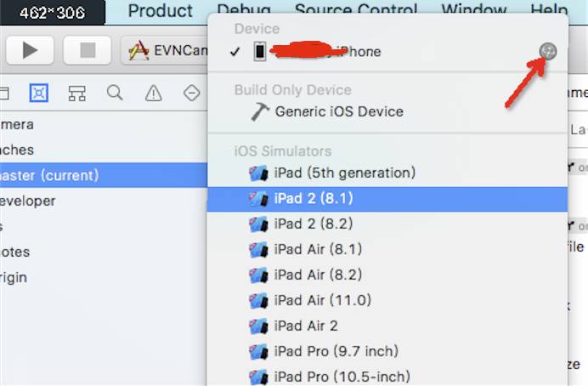Open the Debug menu
Viewport: 588px width, 386px height.
point(244,9)
